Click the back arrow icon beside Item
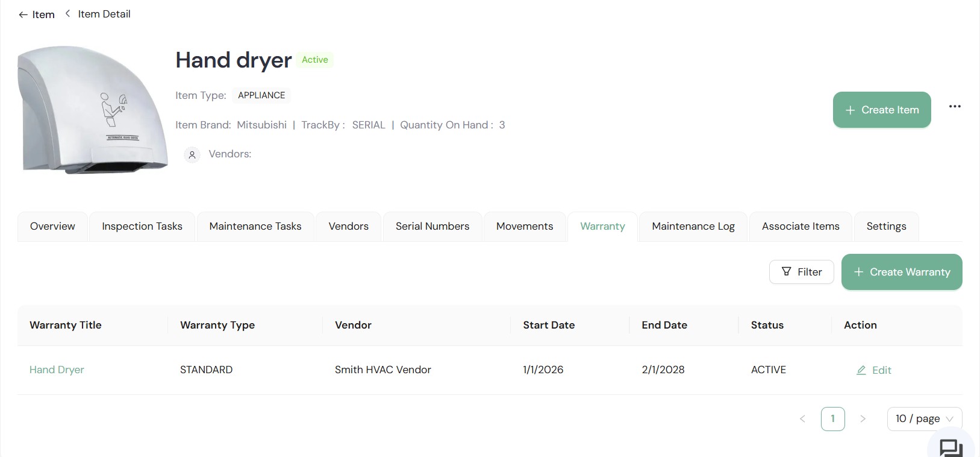The width and height of the screenshot is (980, 457). coord(23,14)
